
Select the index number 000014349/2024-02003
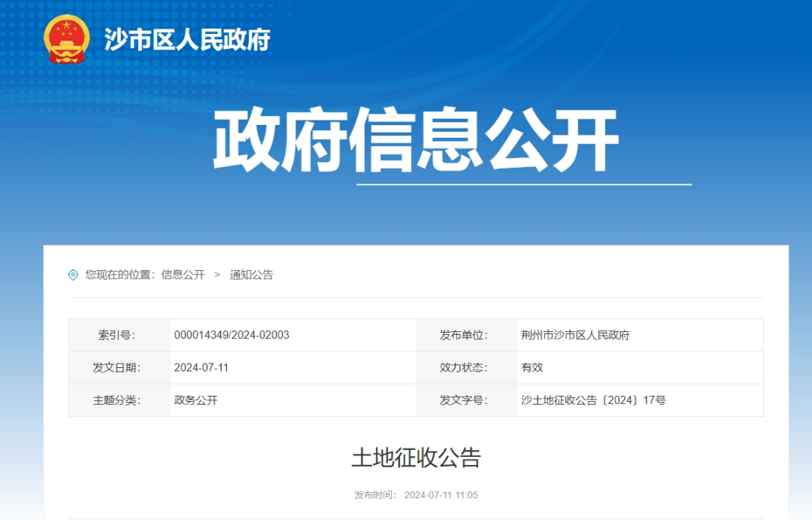232,336
